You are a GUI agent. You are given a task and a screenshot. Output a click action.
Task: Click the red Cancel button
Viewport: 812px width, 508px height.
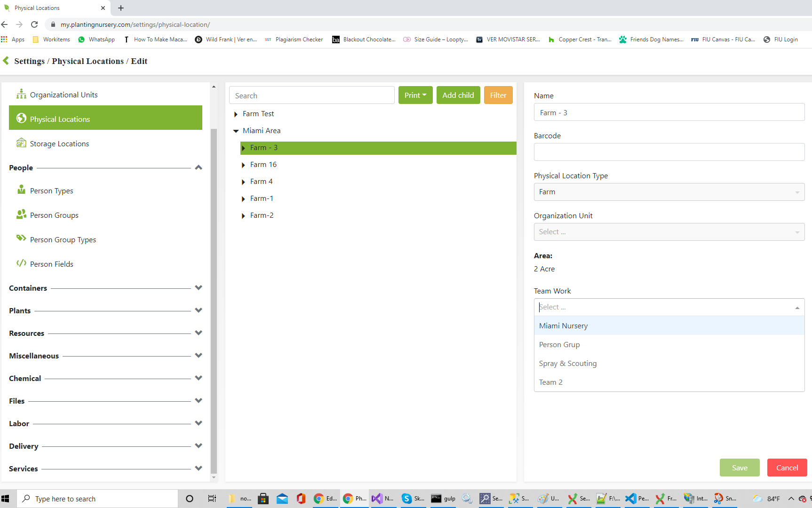point(787,468)
